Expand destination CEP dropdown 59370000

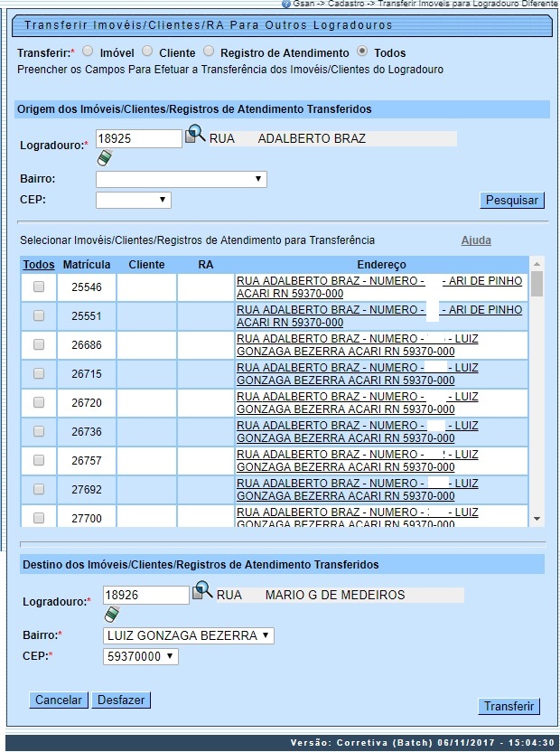141,657
